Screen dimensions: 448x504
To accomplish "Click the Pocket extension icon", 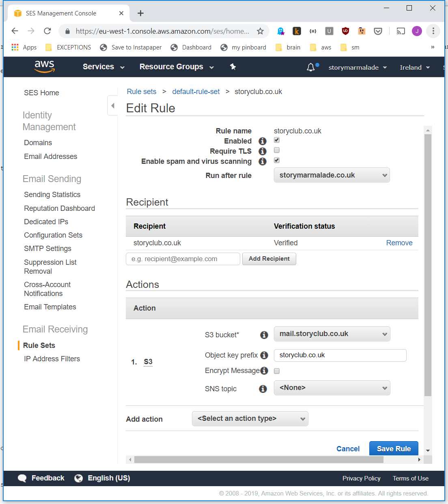I will 378,31.
